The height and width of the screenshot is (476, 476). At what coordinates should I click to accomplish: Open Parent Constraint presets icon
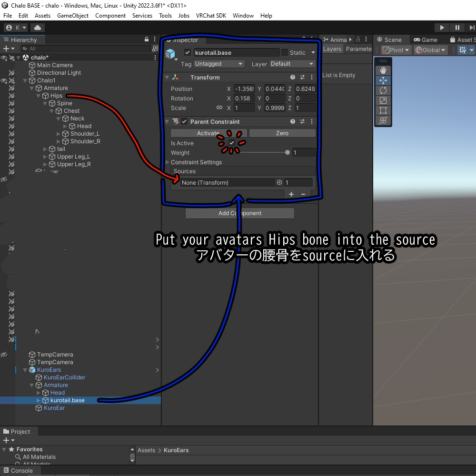click(302, 121)
